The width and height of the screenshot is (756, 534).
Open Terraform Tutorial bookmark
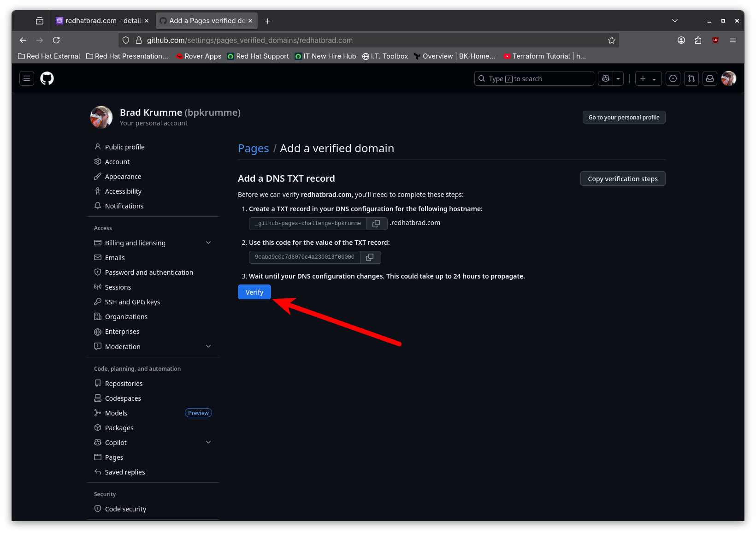[544, 56]
